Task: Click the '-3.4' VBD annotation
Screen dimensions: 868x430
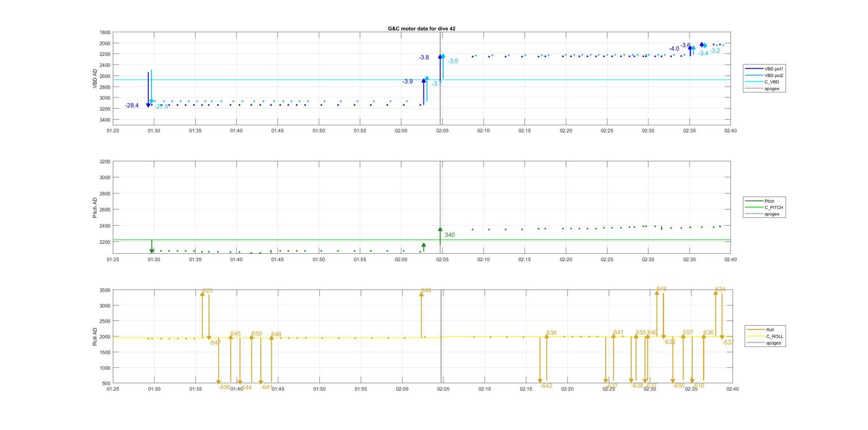Action: coord(703,53)
